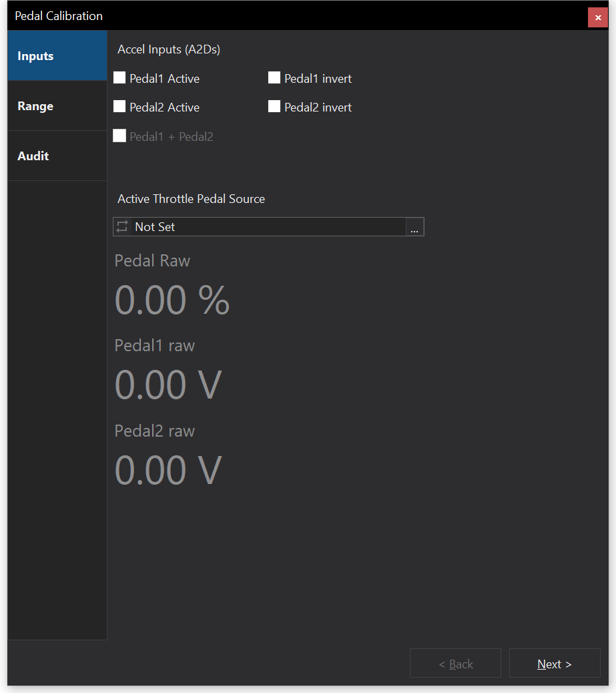Check the Pedal1 + Pedal2 option
Screen dimensions: 616x693
120,136
